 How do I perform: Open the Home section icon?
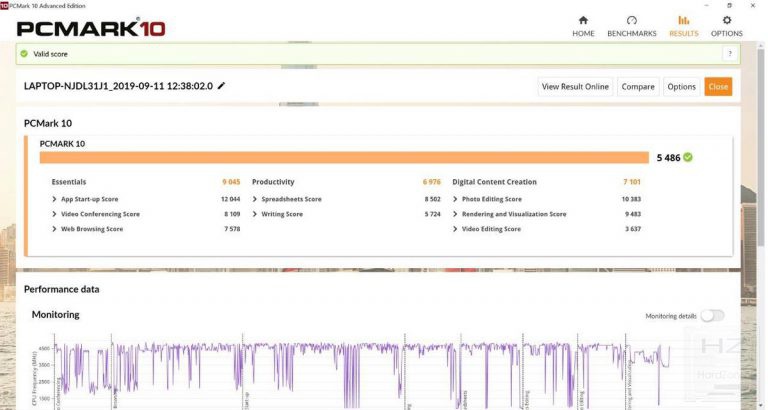(583, 21)
